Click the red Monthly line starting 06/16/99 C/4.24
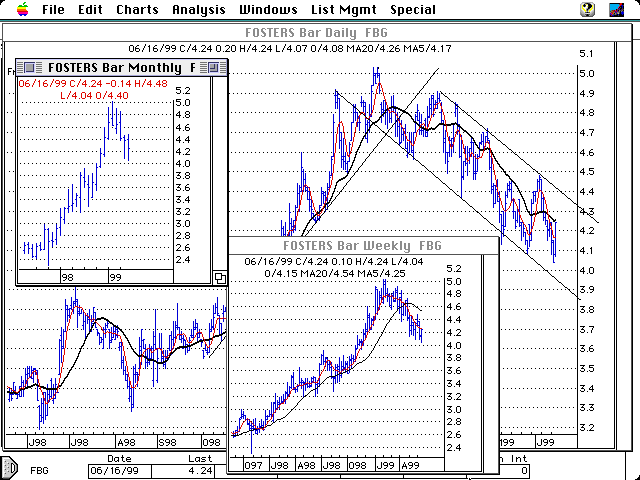 (x=93, y=84)
